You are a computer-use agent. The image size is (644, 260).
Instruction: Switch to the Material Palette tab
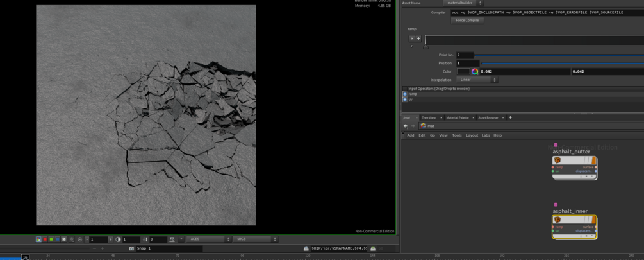(x=458, y=118)
